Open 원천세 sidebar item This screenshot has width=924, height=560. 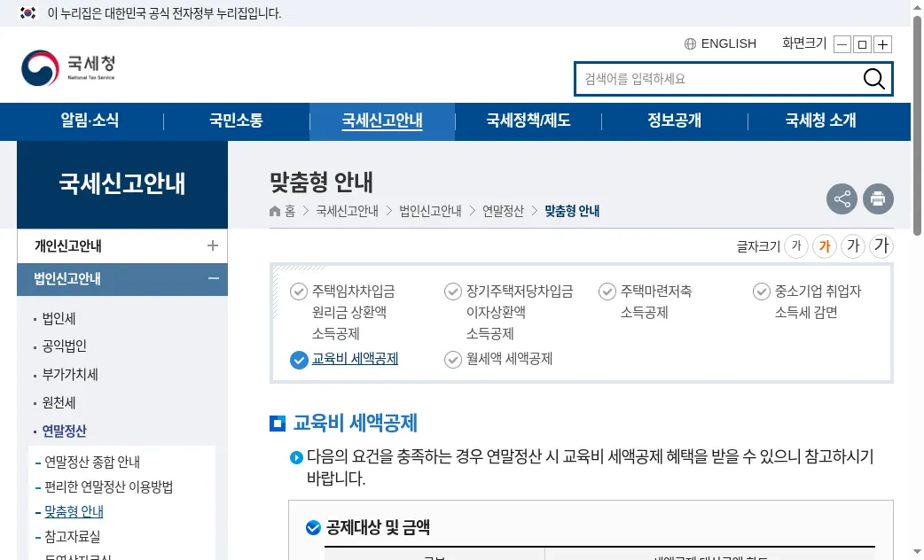coord(59,403)
